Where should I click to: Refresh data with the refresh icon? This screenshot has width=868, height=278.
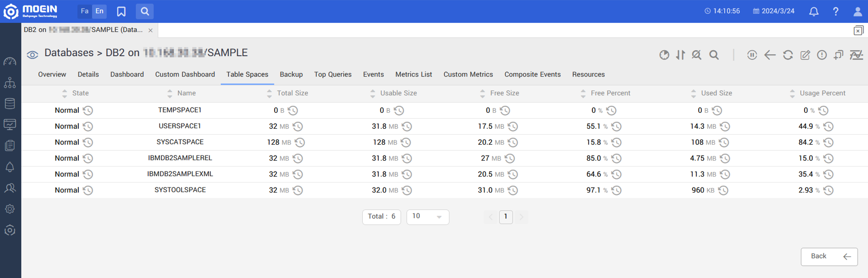[787, 55]
